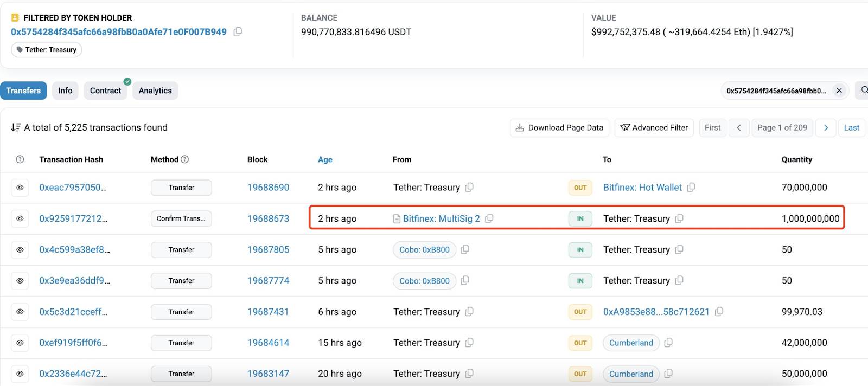This screenshot has width=868, height=386.
Task: Open the Bitfinex: Hot Wallet link
Action: (x=642, y=188)
